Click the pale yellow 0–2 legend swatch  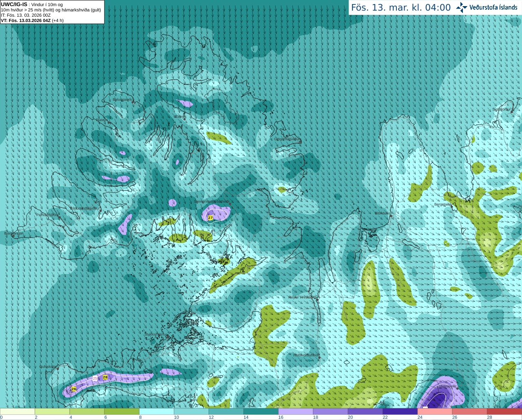tap(18, 411)
